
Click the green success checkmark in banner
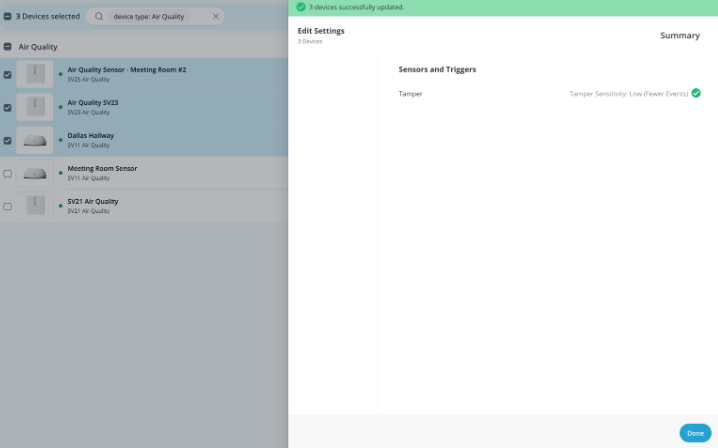[x=300, y=7]
